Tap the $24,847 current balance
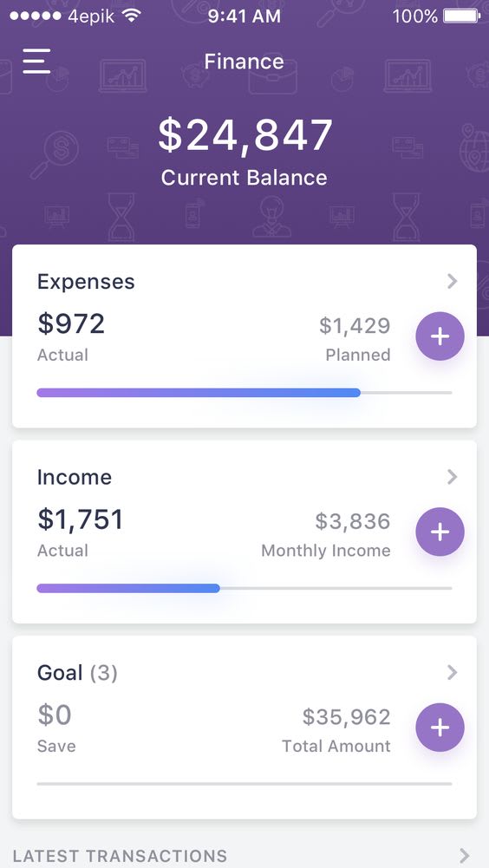This screenshot has width=489, height=868. point(244,135)
